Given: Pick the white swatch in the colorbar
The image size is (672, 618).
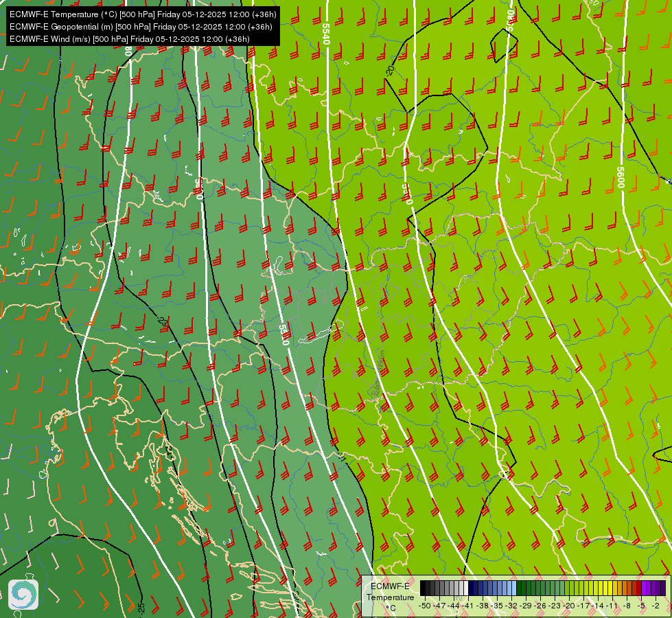Looking at the screenshot, I should (x=466, y=588).
